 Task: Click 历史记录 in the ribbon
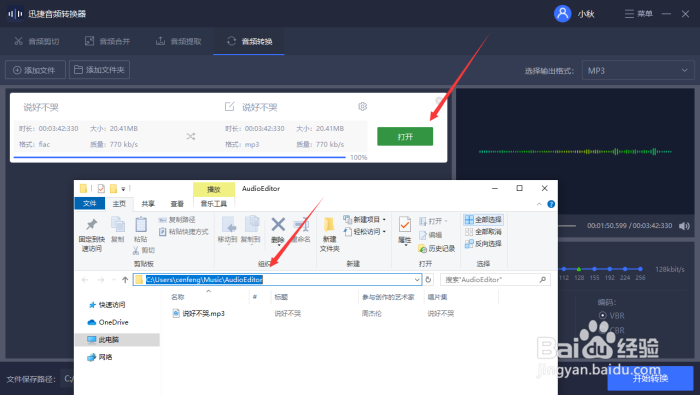pos(437,249)
